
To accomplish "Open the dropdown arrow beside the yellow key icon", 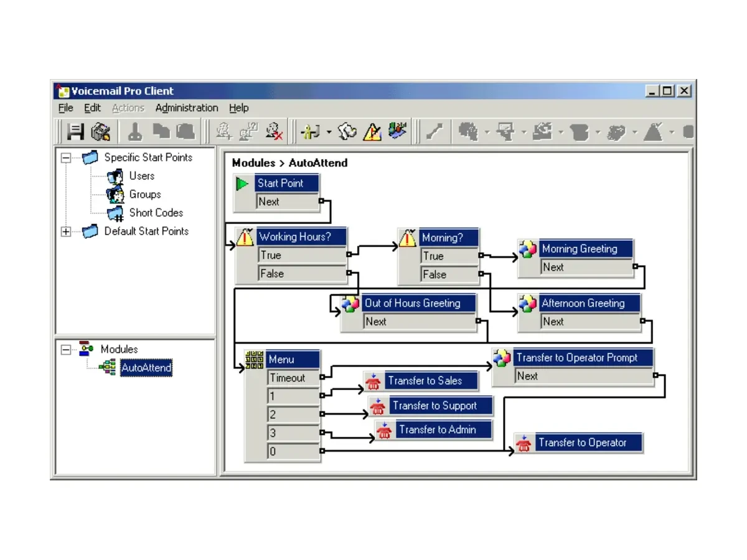I will 329,132.
